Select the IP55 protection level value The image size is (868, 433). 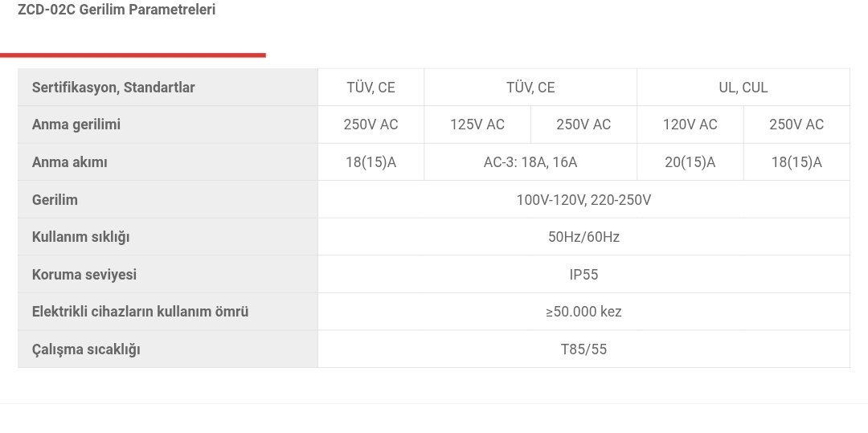point(583,275)
